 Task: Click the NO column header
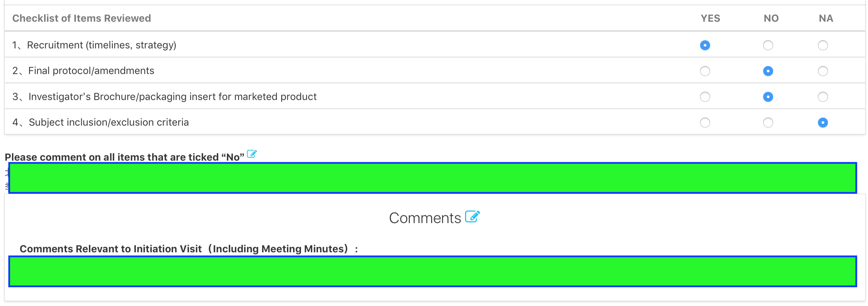coord(771,18)
